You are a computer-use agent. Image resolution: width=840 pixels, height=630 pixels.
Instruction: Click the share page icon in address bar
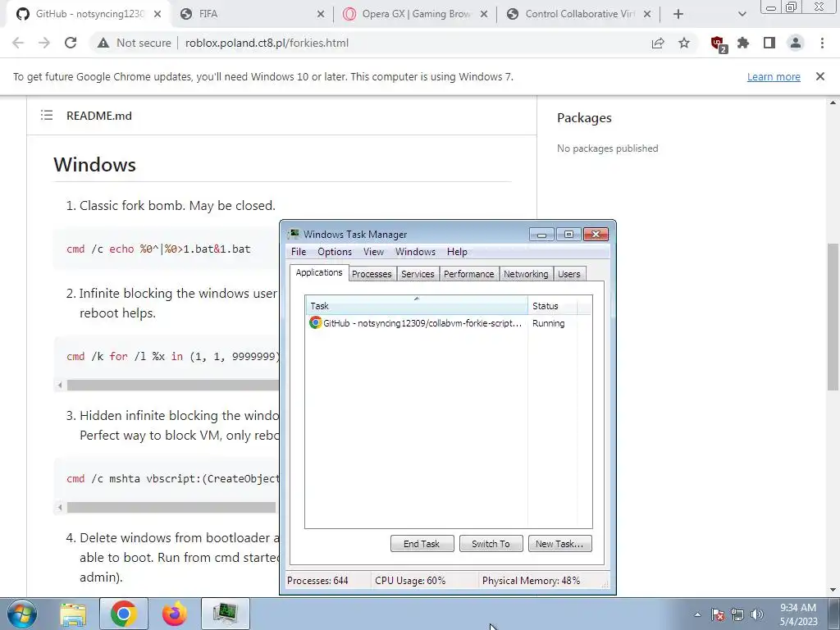658,43
